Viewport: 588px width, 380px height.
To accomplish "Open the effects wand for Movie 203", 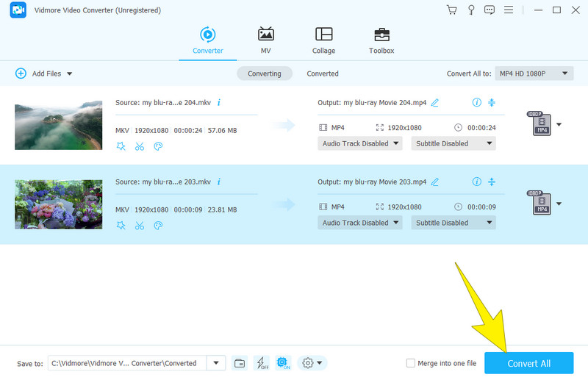I will tap(121, 226).
